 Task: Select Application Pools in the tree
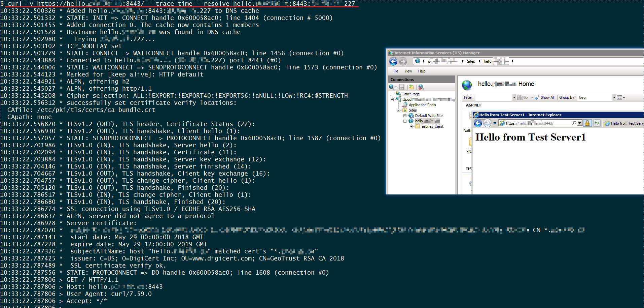(422, 105)
